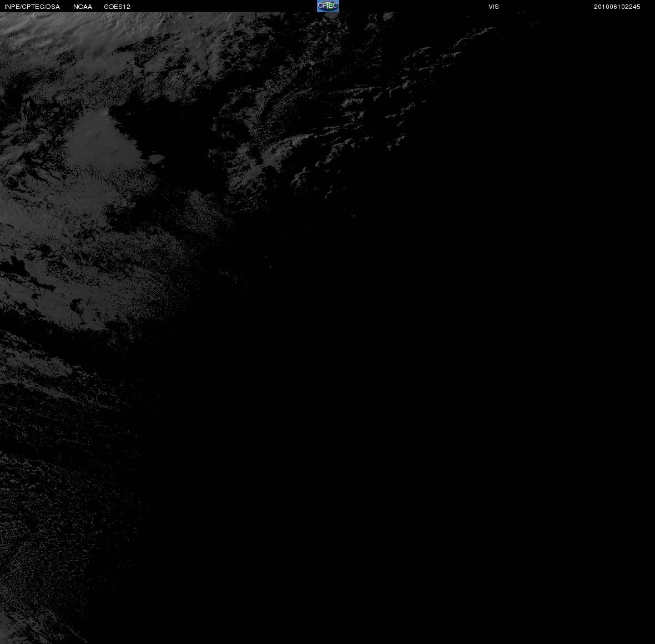
Task: Click the CPTEC logo in the header
Action: click(x=328, y=6)
